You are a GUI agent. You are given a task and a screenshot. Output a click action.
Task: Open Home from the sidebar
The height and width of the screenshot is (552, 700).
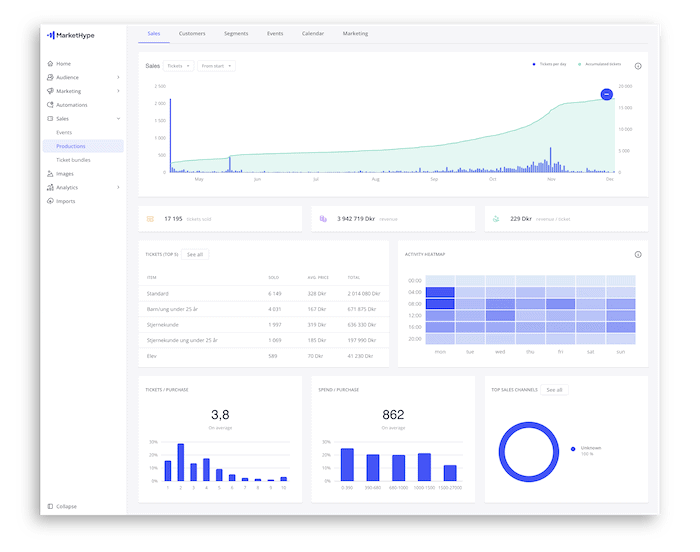pyautogui.click(x=63, y=64)
